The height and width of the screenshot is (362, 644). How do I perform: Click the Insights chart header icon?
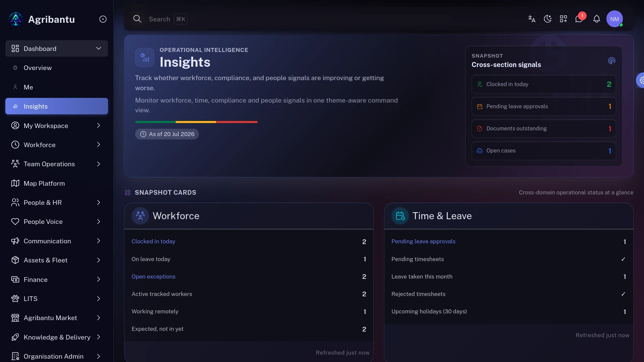point(145,57)
